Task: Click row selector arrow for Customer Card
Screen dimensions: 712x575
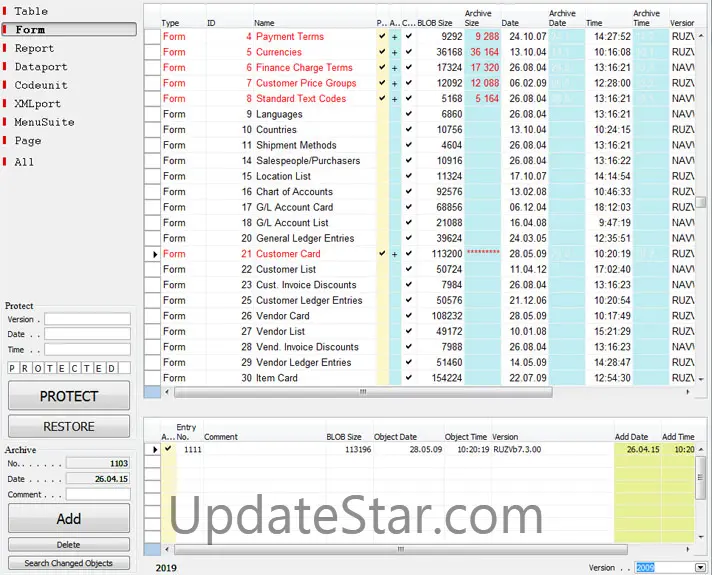Action: (x=153, y=254)
